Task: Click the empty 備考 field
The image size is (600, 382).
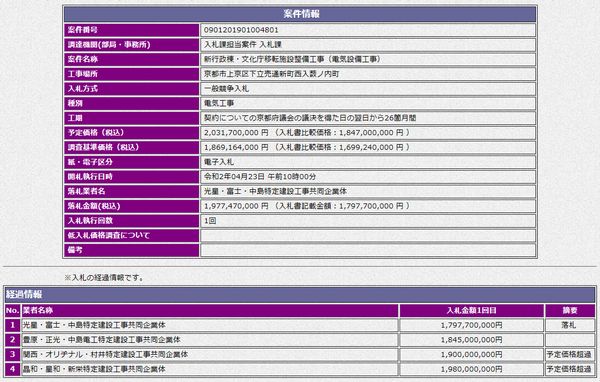Action: point(368,250)
